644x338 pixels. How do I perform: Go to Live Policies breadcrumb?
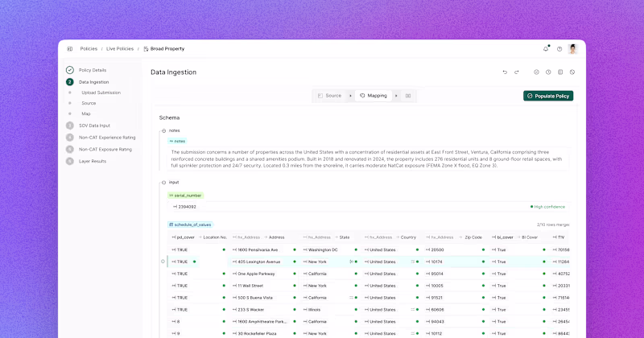pyautogui.click(x=120, y=49)
